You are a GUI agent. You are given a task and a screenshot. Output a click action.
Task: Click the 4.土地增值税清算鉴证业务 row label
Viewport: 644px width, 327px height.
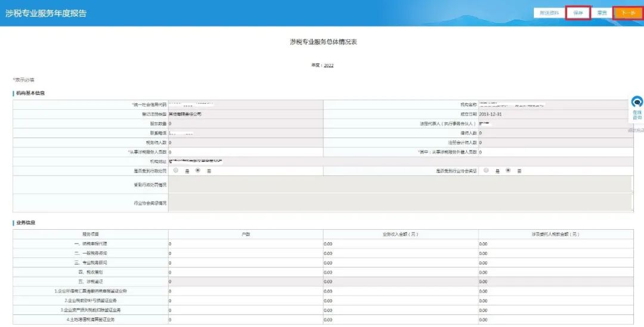pyautogui.click(x=91, y=319)
